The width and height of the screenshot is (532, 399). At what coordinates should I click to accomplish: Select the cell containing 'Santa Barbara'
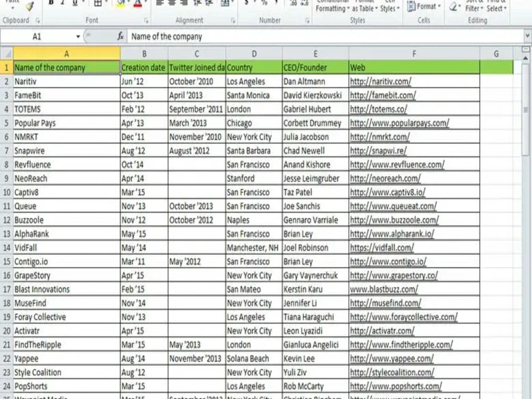(x=254, y=151)
